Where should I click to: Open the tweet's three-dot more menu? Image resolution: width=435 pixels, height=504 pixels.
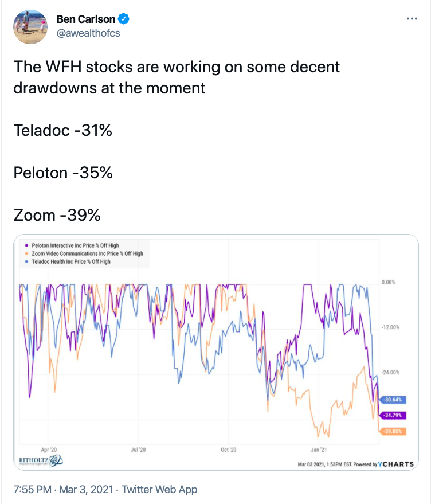[x=412, y=19]
